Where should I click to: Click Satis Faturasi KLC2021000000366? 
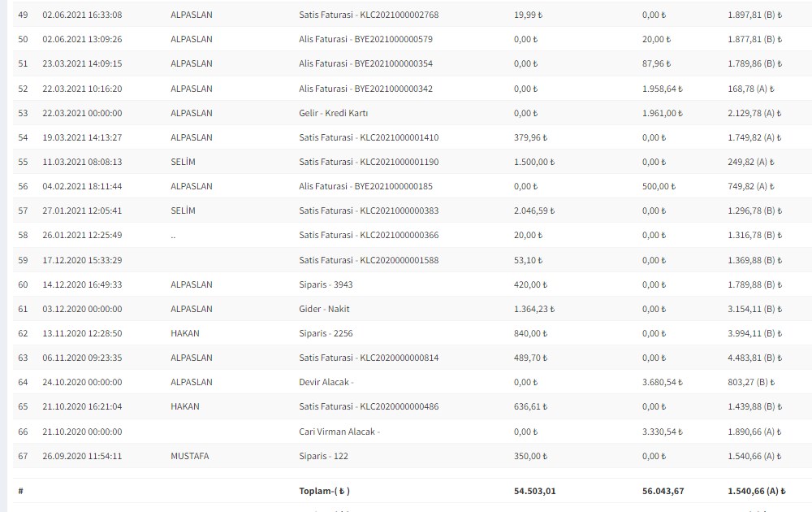pos(369,235)
